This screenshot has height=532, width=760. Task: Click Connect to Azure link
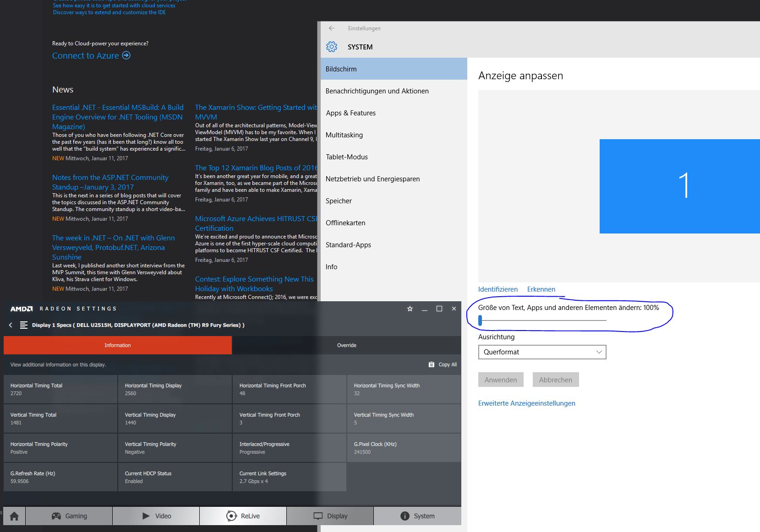(86, 55)
